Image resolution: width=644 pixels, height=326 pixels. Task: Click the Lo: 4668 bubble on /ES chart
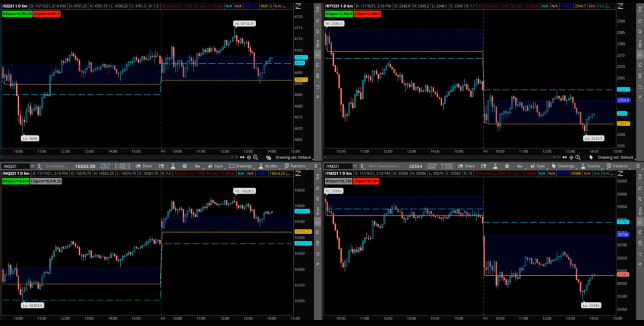(x=30, y=138)
